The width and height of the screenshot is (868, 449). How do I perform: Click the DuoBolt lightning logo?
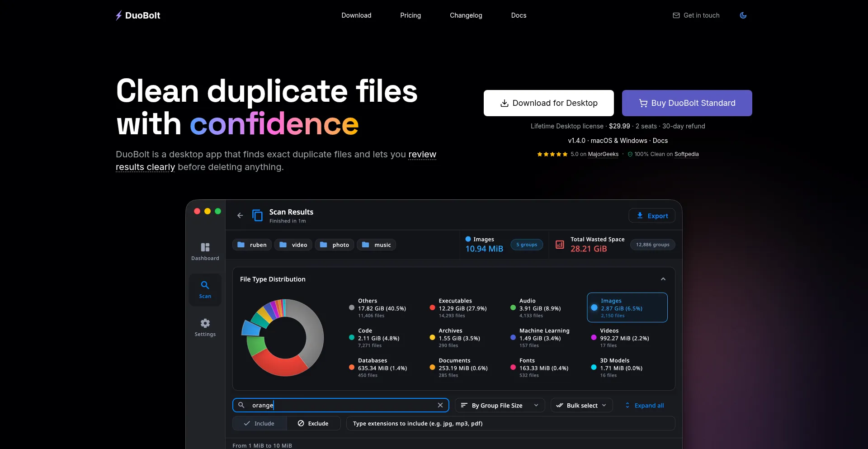[x=138, y=15]
